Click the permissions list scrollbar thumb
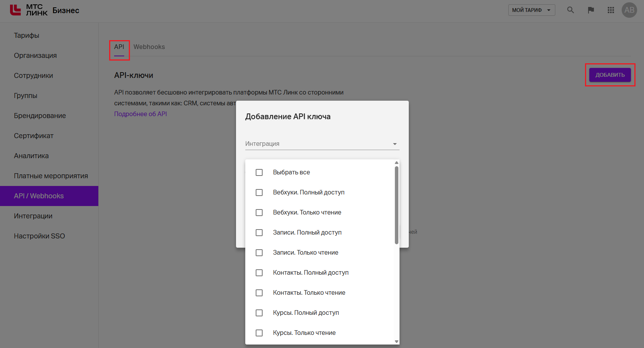 (396, 204)
